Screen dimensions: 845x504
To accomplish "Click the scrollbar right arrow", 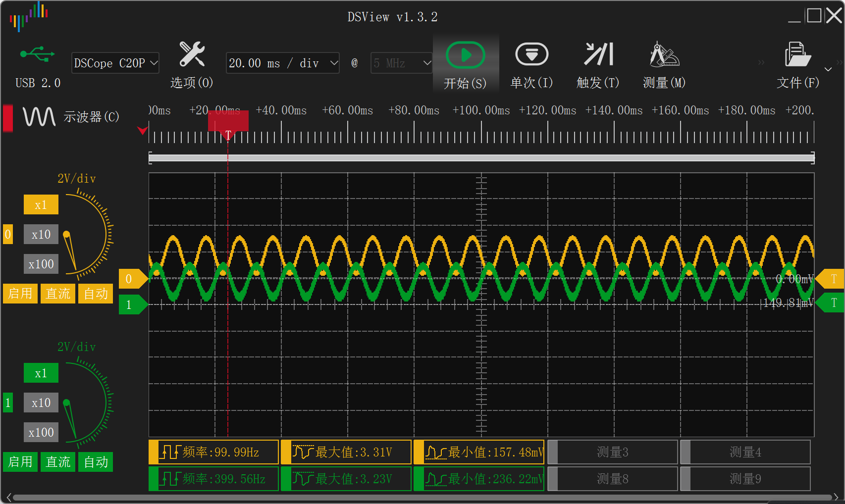I will point(836,497).
